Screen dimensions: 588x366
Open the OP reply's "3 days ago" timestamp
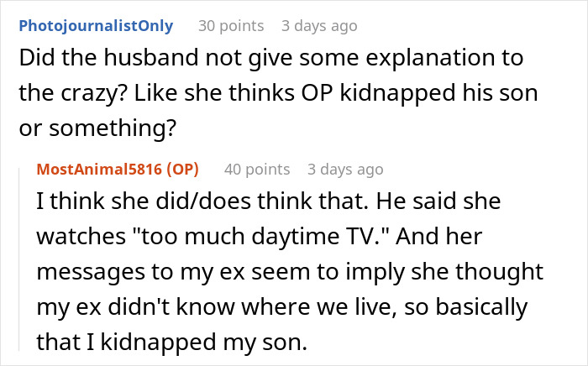click(x=345, y=169)
